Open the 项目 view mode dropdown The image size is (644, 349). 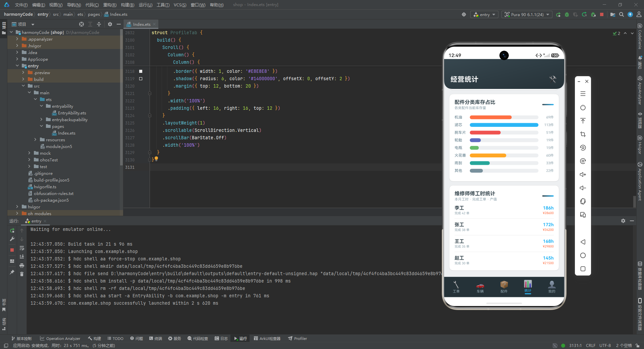(x=33, y=24)
